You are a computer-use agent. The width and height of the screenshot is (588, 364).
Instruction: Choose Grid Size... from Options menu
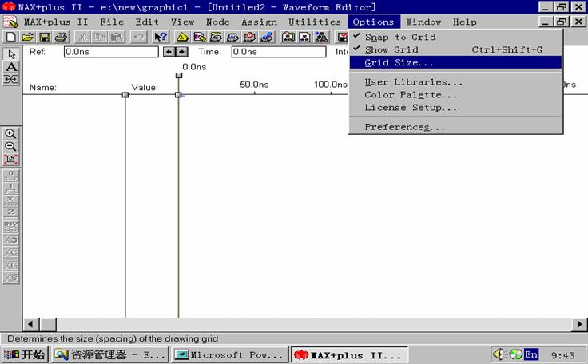(x=455, y=62)
